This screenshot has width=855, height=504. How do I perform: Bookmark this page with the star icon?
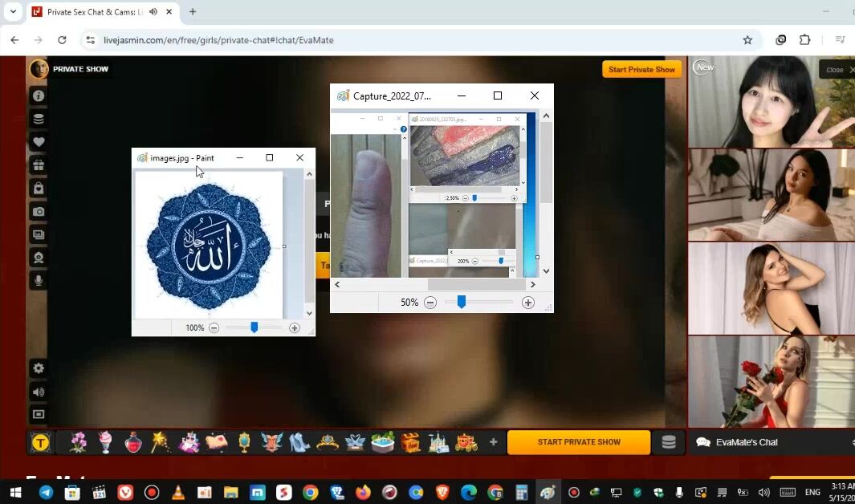point(747,40)
